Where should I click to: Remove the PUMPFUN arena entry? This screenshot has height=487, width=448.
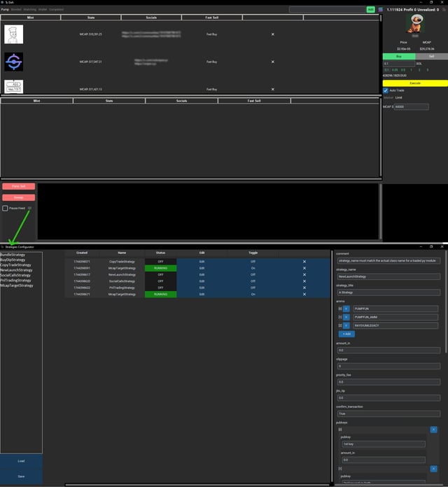346,309
